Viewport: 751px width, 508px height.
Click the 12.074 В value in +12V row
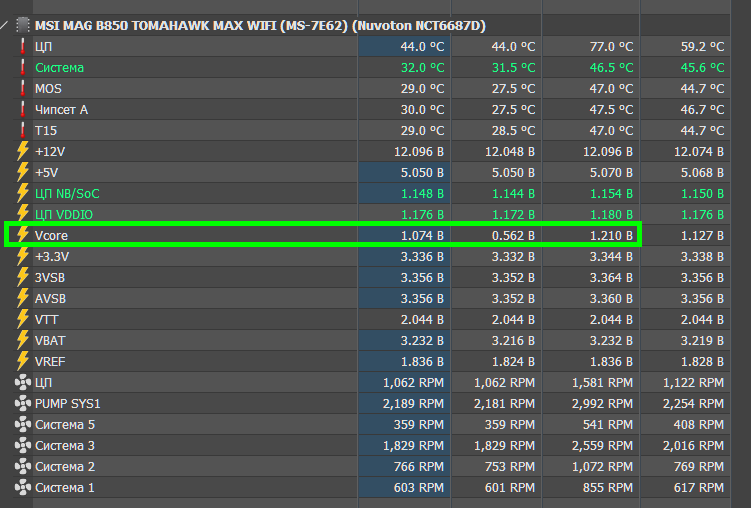click(x=699, y=151)
